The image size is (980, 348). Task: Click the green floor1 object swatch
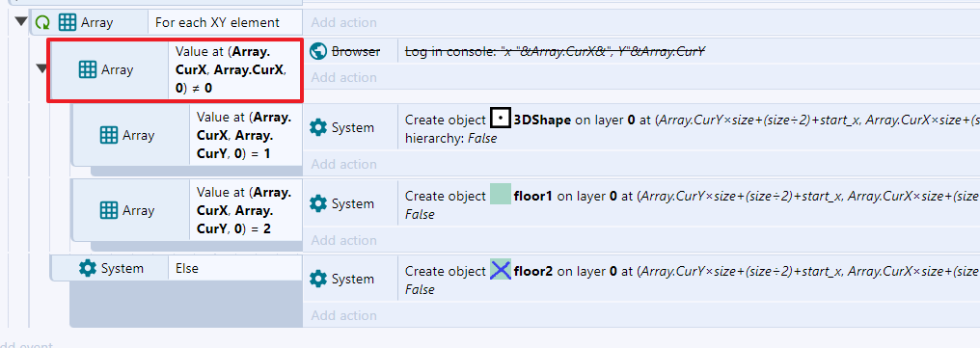click(x=500, y=195)
